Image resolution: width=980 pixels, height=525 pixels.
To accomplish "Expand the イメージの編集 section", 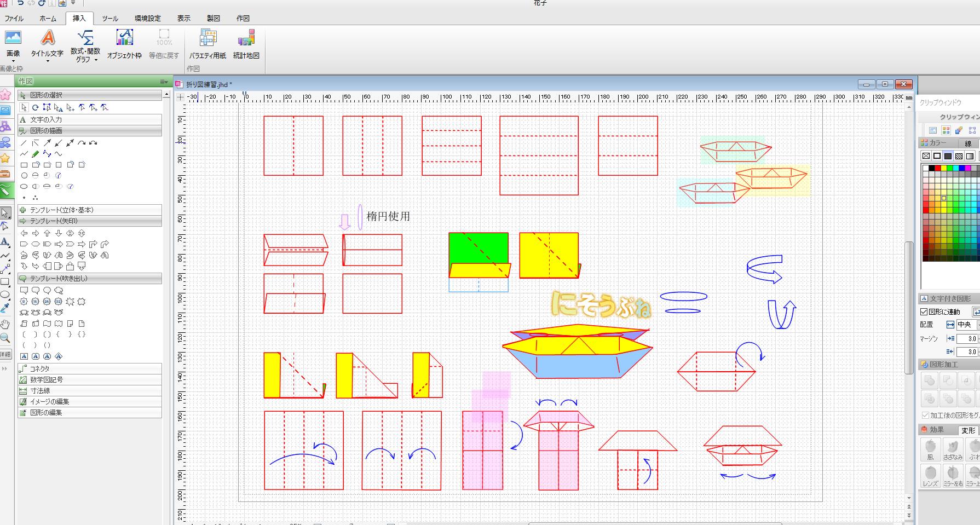I will pos(90,401).
